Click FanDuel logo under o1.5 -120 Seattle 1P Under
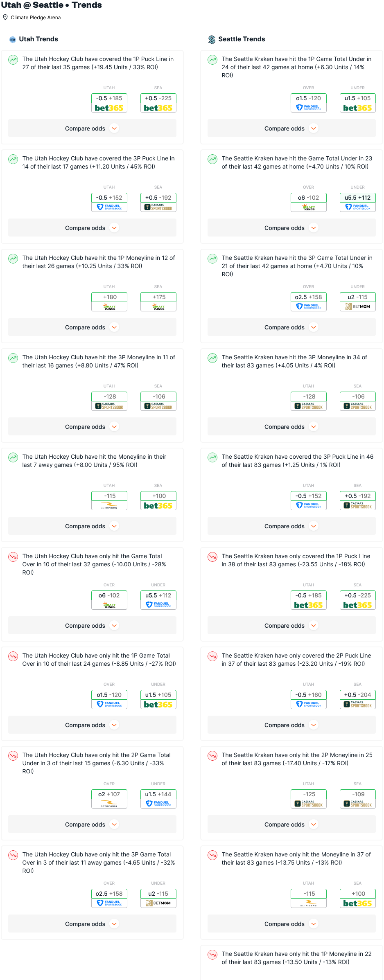Viewport: 384px width, 980px height. click(308, 108)
